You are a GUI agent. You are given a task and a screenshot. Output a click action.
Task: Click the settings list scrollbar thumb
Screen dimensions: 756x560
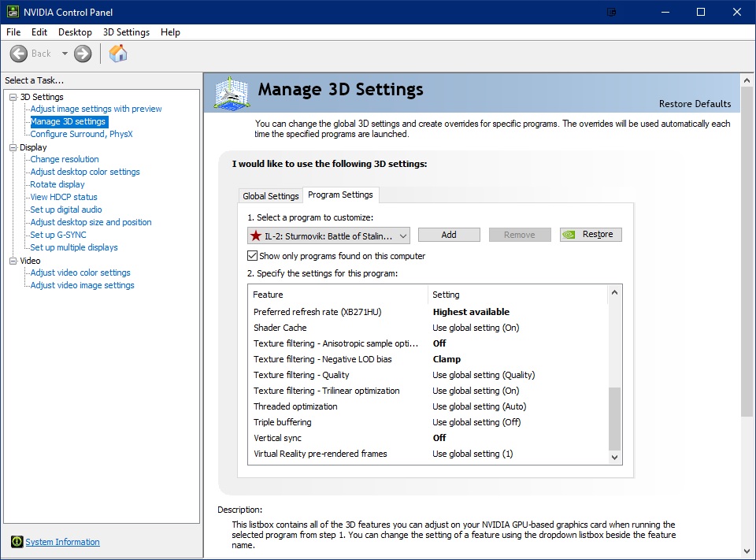pos(614,418)
